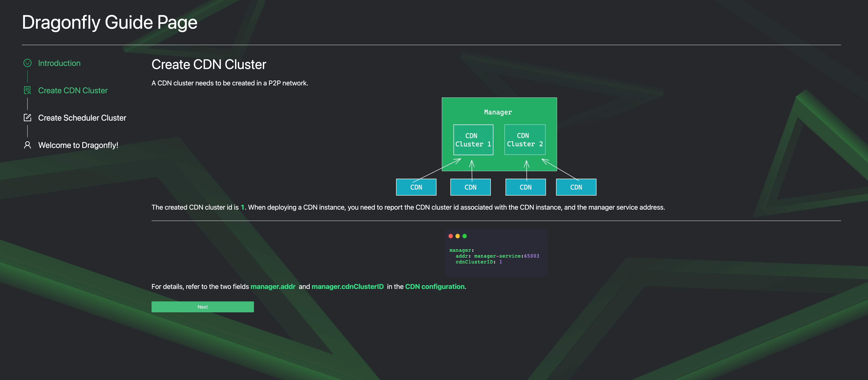Click the Create Scheduler Cluster edit icon
This screenshot has height=380, width=868.
tap(27, 118)
